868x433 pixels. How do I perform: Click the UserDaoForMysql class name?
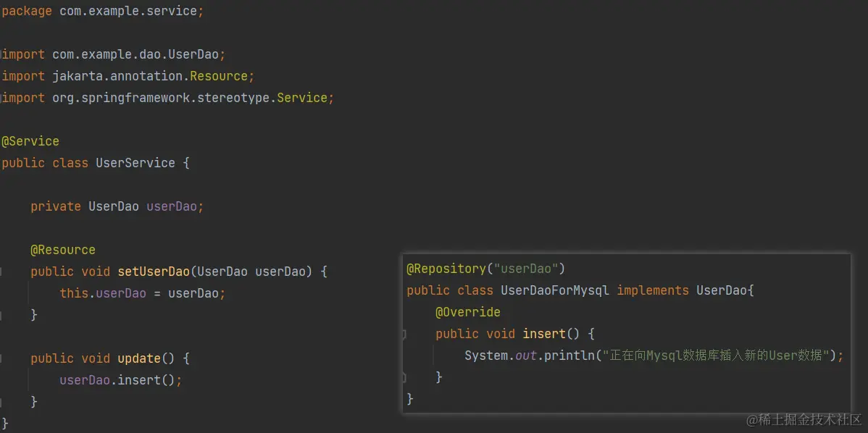(x=555, y=290)
